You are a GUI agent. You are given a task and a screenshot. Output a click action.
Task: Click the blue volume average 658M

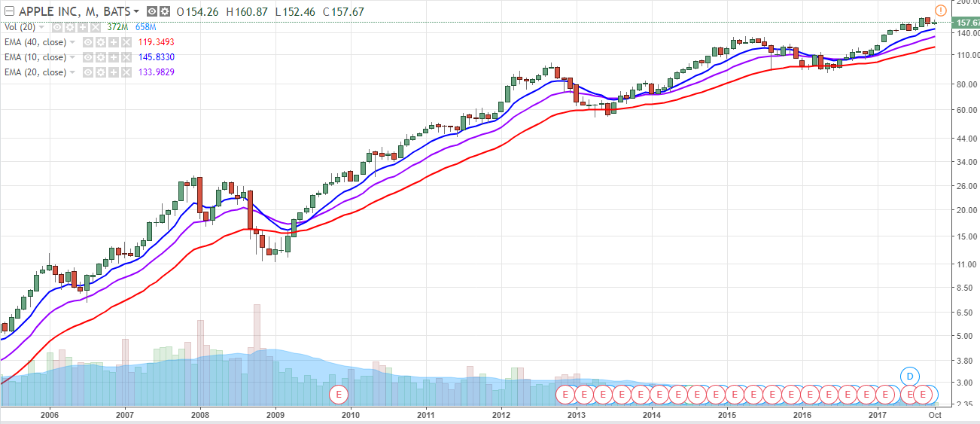coord(145,27)
